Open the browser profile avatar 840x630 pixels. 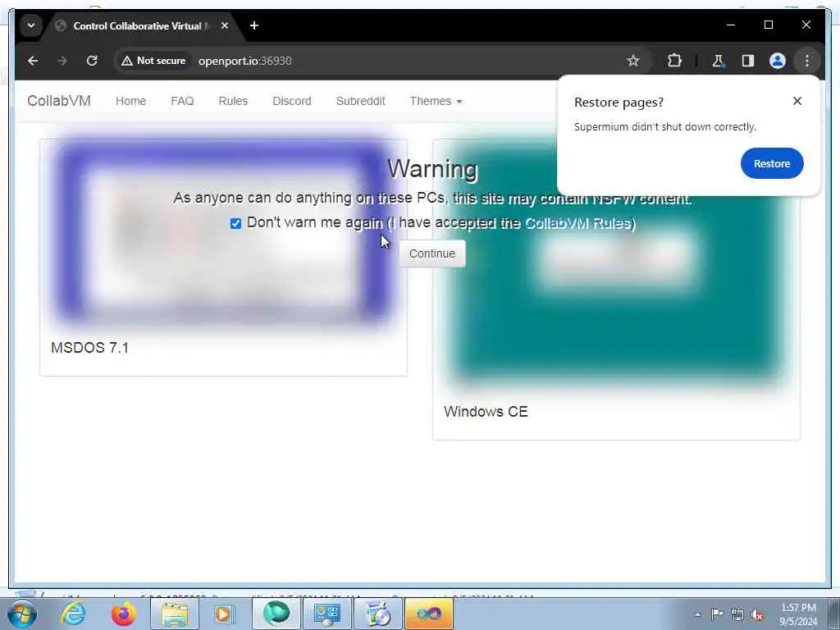(778, 61)
